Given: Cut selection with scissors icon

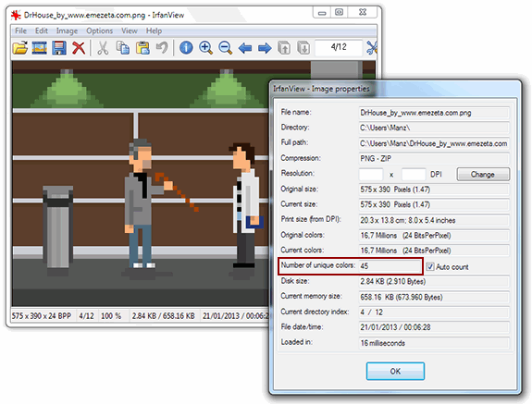Looking at the screenshot, I should (103, 48).
